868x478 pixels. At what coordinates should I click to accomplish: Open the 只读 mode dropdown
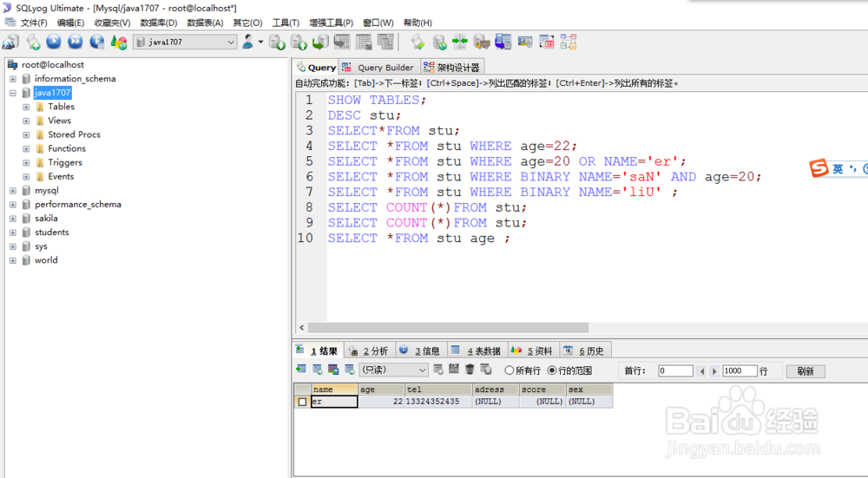tap(393, 370)
